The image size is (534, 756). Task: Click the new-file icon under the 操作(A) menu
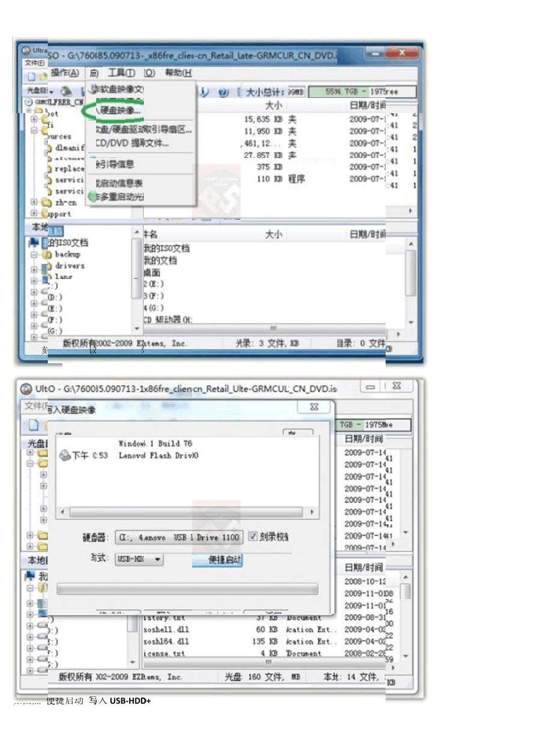coord(31,76)
